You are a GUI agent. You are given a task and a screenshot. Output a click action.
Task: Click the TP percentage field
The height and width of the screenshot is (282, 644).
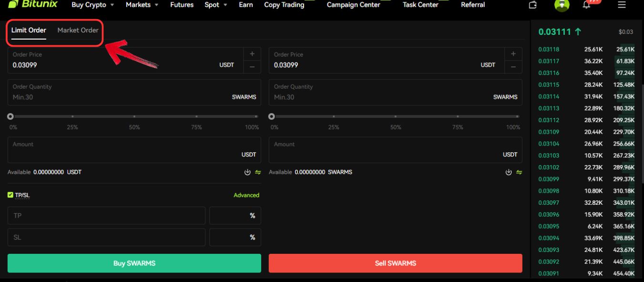(235, 216)
